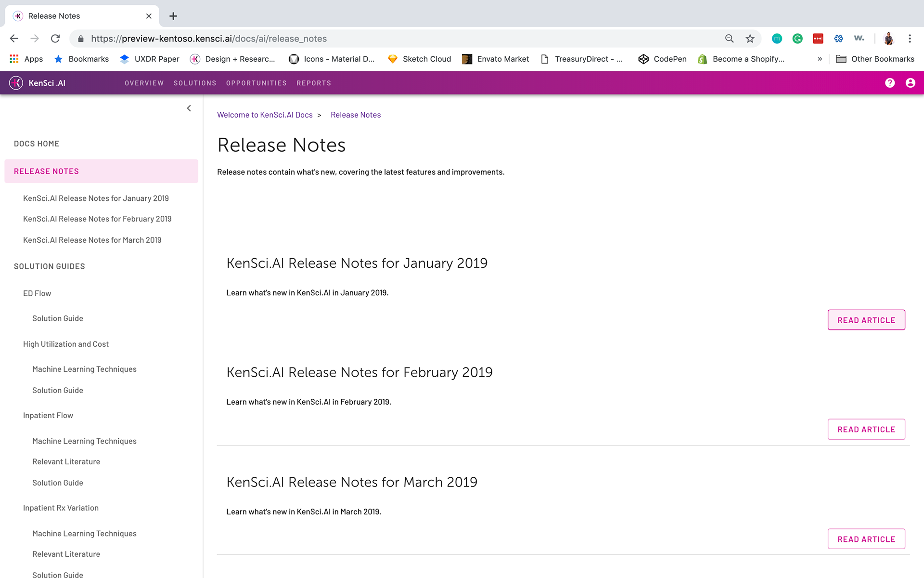Select DOCS HOME in the sidebar

pyautogui.click(x=37, y=144)
